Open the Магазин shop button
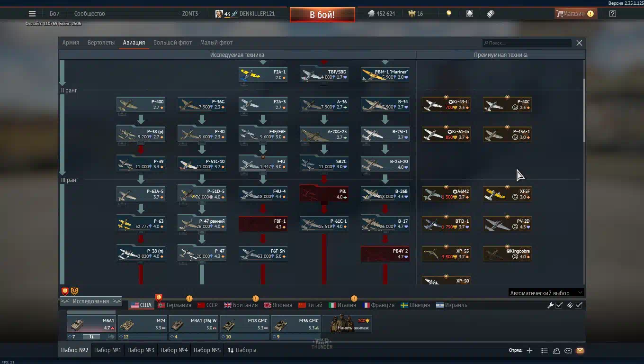This screenshot has width=644, height=364. [x=575, y=14]
